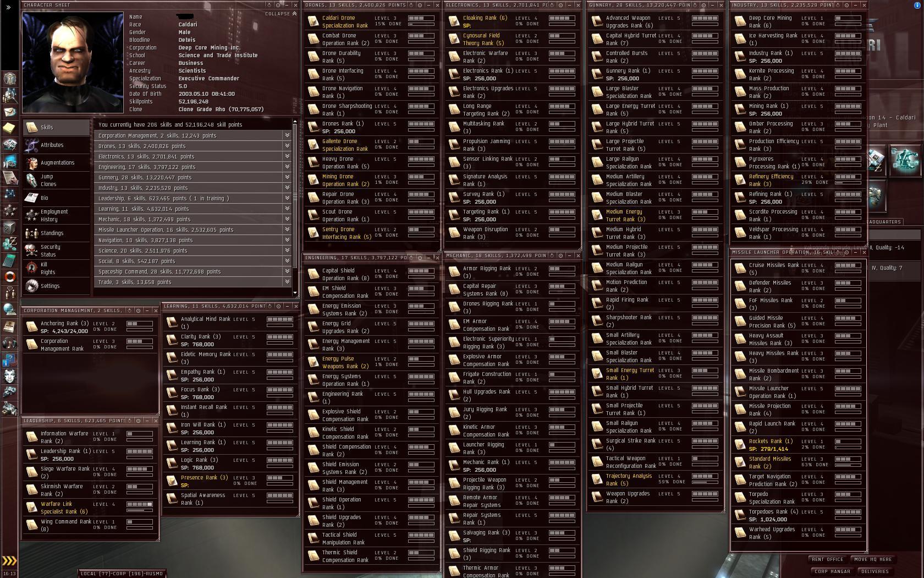Viewport: 924px width, 578px height.
Task: Open the Help lifebuoy icon in the sidebar
Action: 9,276
